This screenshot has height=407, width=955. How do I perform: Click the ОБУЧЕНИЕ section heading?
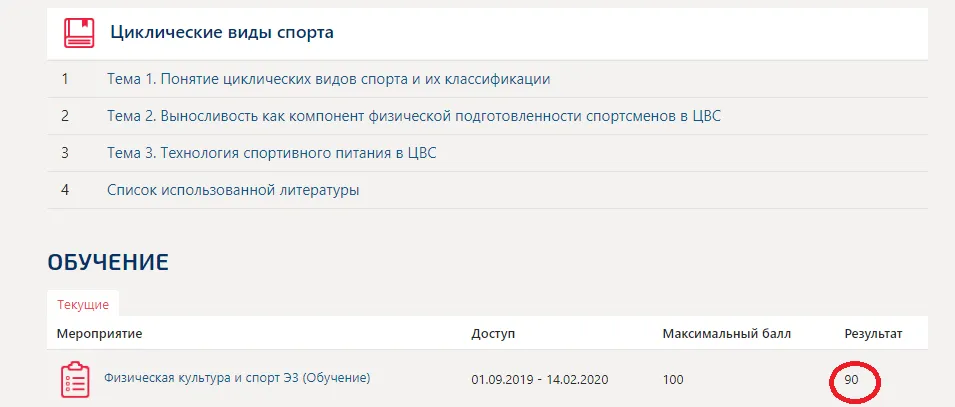pos(107,262)
